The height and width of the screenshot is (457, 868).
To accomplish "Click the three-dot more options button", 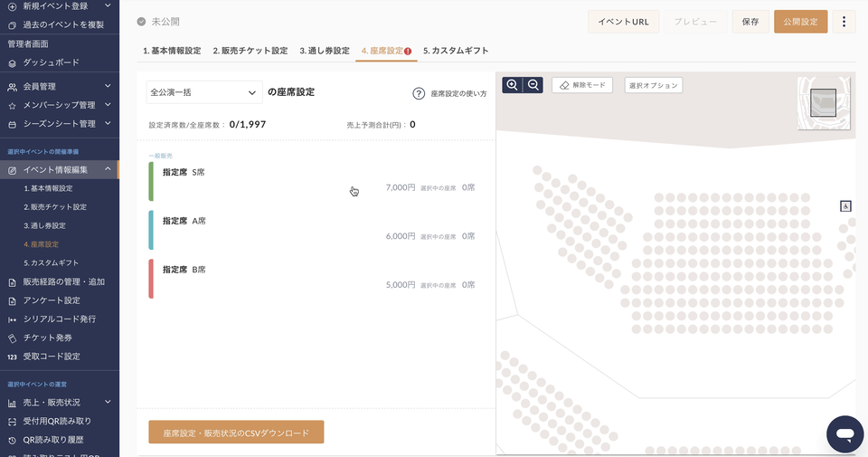I will point(844,22).
